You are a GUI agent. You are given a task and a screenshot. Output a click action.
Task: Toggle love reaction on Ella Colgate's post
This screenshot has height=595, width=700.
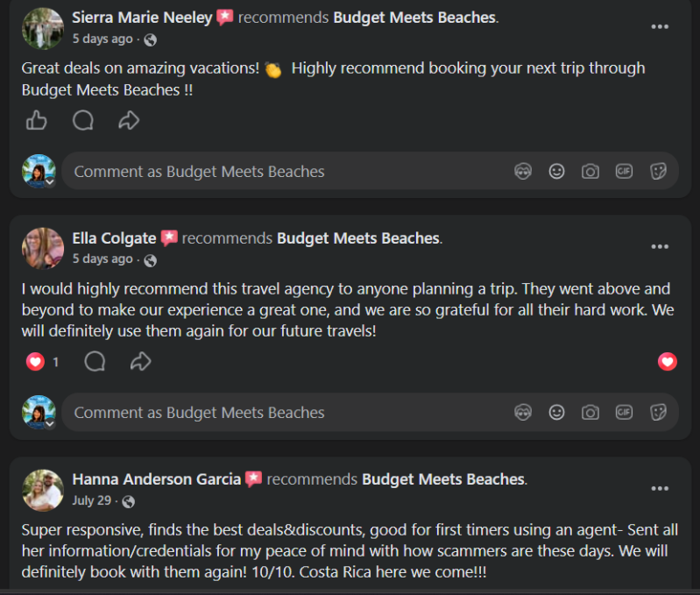pos(667,362)
